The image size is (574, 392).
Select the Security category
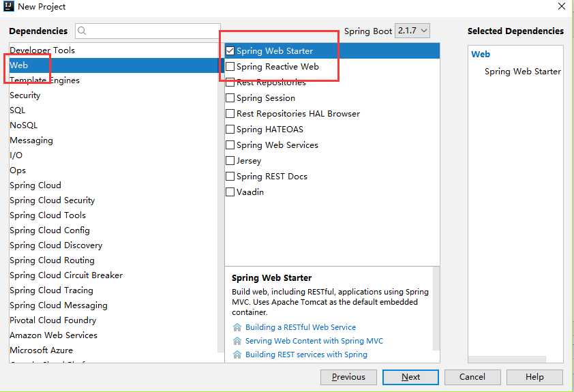click(x=113, y=95)
